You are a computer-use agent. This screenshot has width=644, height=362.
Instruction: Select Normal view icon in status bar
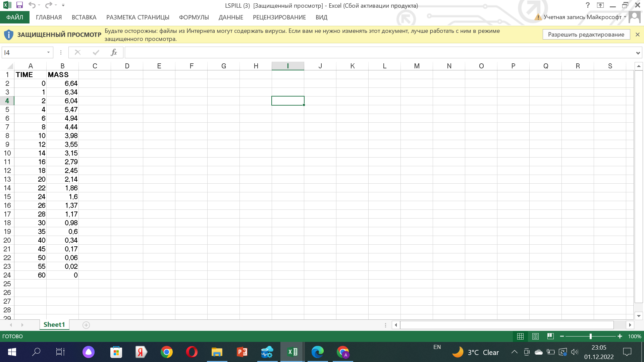point(521,336)
